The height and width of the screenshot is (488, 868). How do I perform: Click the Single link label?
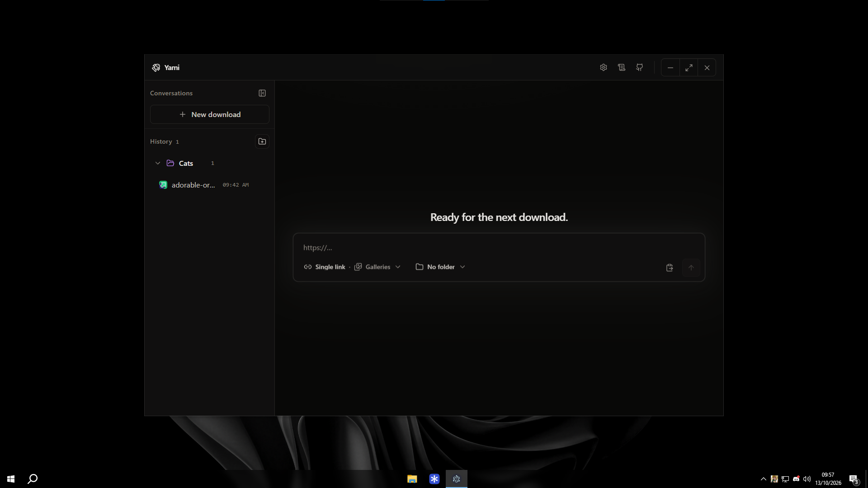tap(330, 267)
